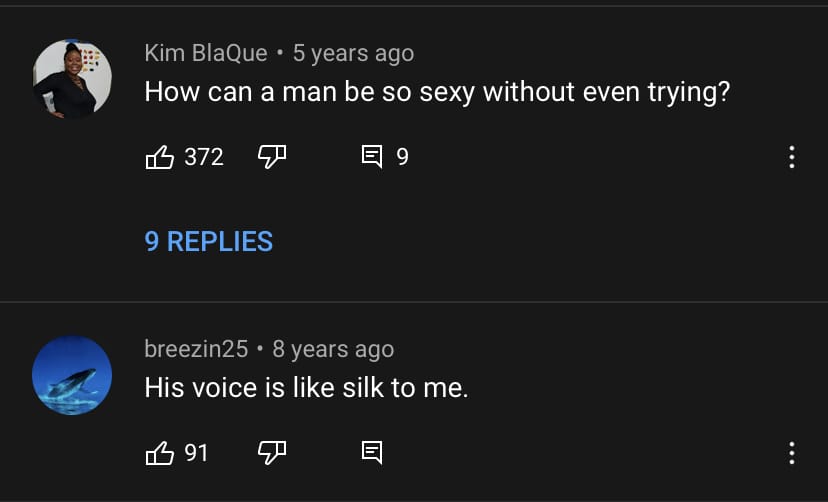Expand the 9 REPLIES thread
This screenshot has height=502, width=828.
[209, 241]
